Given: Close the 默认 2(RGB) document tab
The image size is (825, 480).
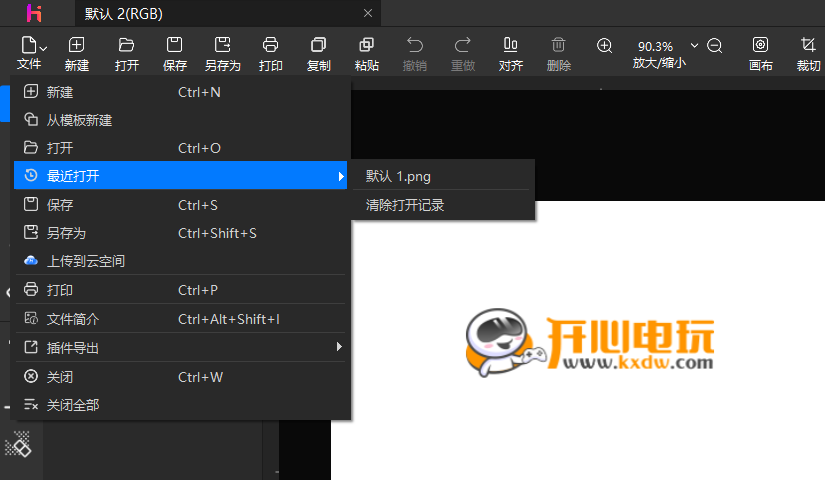Looking at the screenshot, I should tap(368, 13).
